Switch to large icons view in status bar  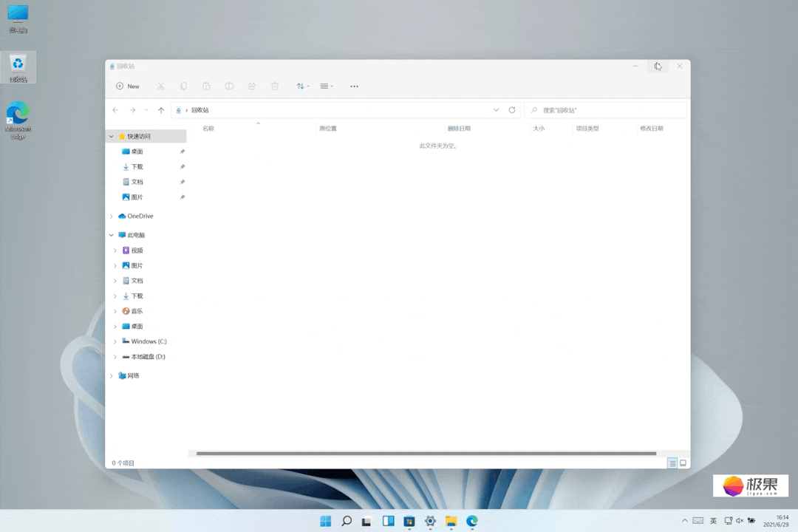click(x=683, y=463)
